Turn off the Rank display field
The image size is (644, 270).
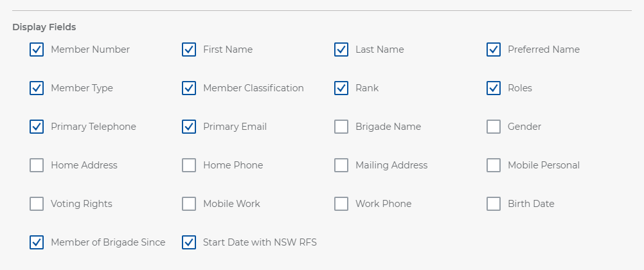tap(341, 88)
